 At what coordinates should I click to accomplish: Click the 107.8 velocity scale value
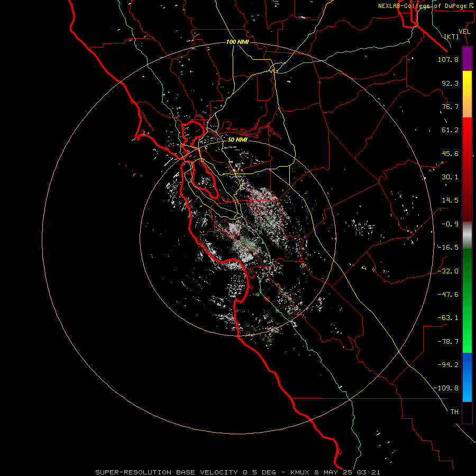pos(448,59)
